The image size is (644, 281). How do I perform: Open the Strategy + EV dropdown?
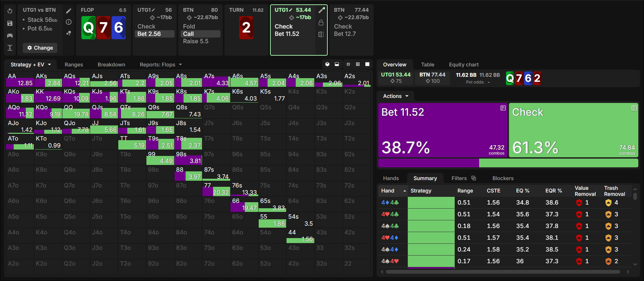click(31, 64)
